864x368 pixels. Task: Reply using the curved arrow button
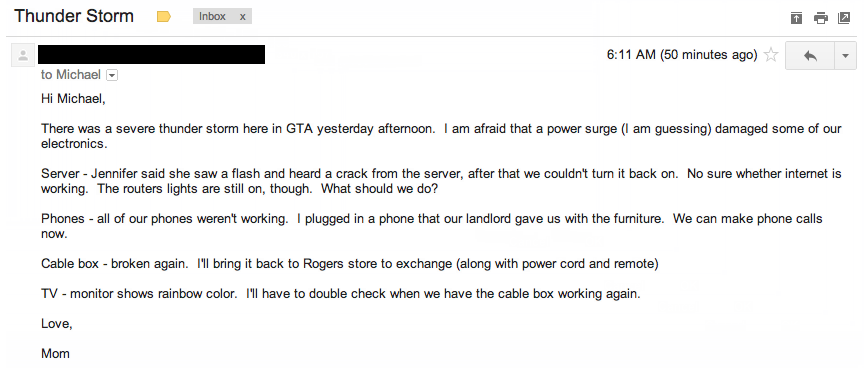pos(810,56)
